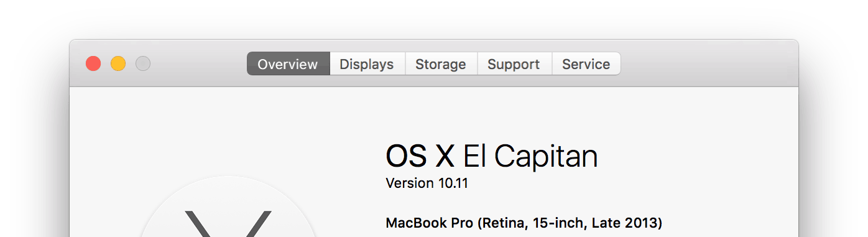The height and width of the screenshot is (237, 868).
Task: Select the Overview tab
Action: click(288, 64)
